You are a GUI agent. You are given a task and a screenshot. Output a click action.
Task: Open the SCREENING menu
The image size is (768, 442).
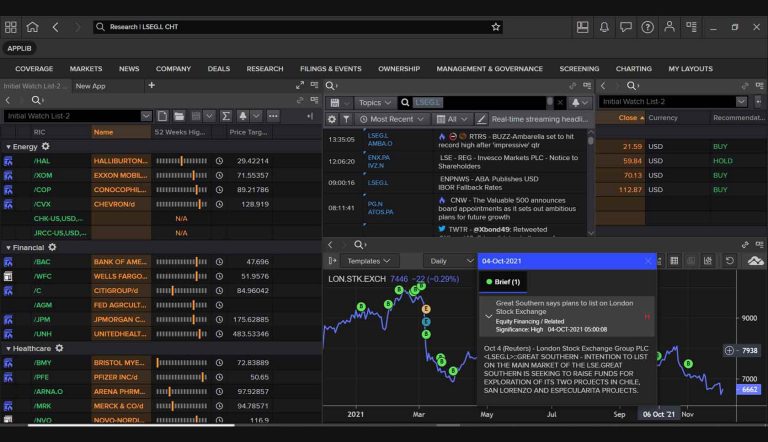tap(579, 69)
